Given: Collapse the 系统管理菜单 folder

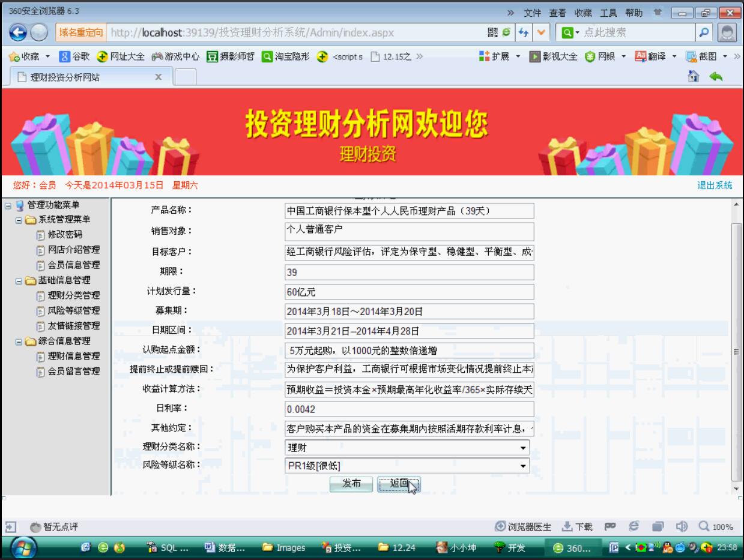Looking at the screenshot, I should point(18,220).
